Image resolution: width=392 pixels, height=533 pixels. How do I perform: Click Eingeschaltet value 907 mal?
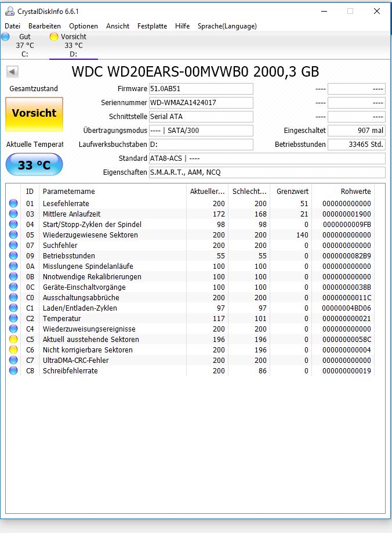tap(357, 131)
